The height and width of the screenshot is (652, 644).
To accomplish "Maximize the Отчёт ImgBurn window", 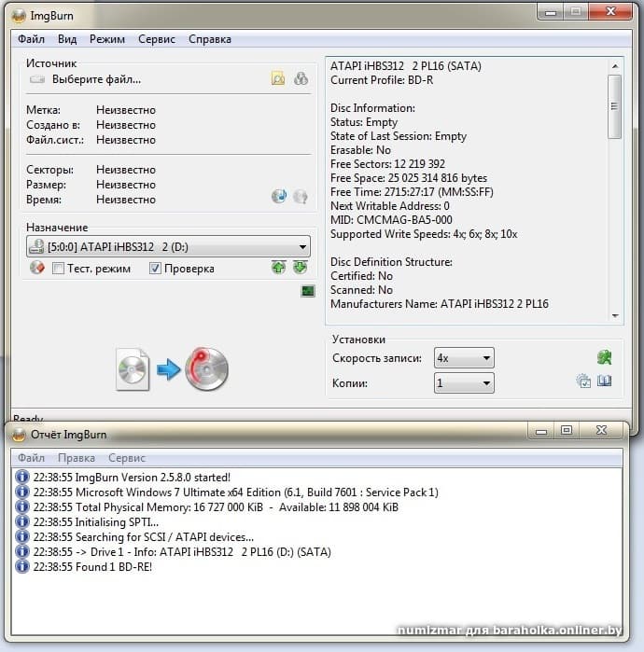I will 567,430.
